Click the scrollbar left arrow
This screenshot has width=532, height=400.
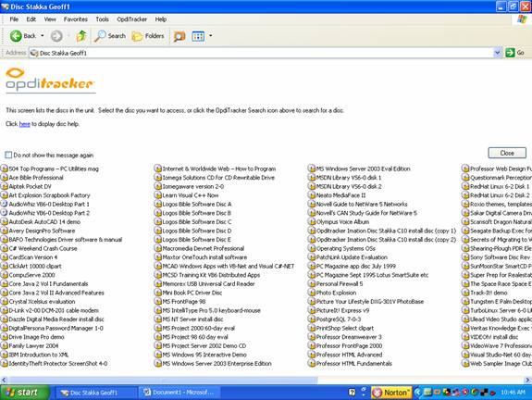4,380
